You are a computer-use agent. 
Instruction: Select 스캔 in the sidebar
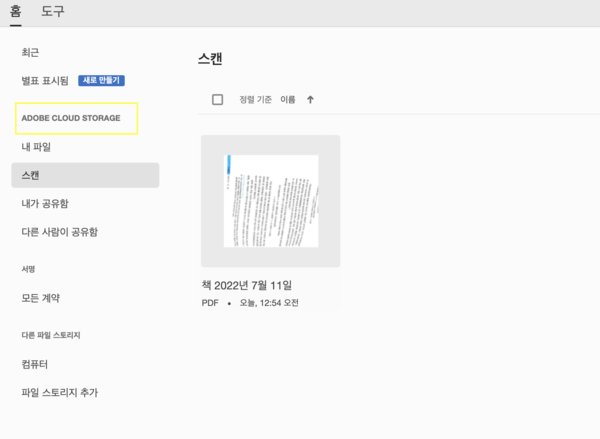click(x=31, y=175)
